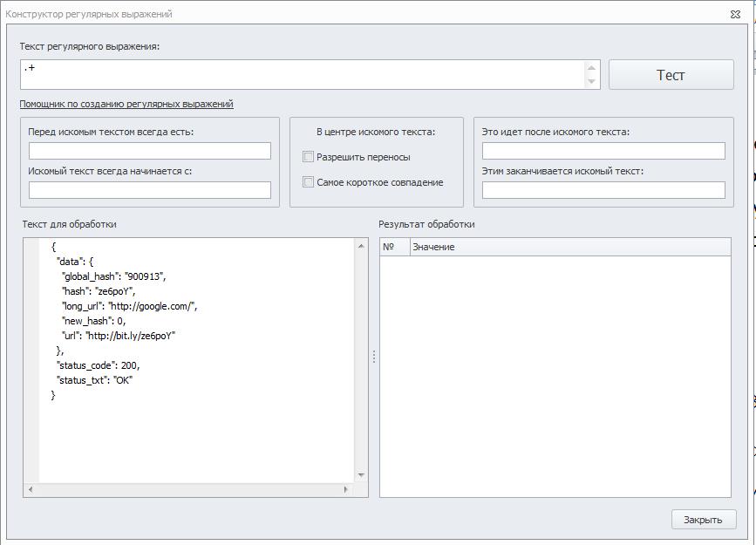Click the right arrow of horizontal scrollbar
Viewport: 756px width, 545px height.
[345, 489]
